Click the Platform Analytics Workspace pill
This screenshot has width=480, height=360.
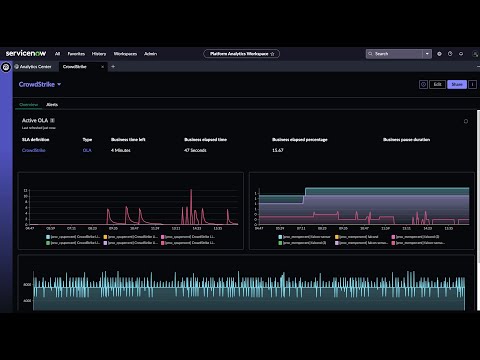click(242, 54)
